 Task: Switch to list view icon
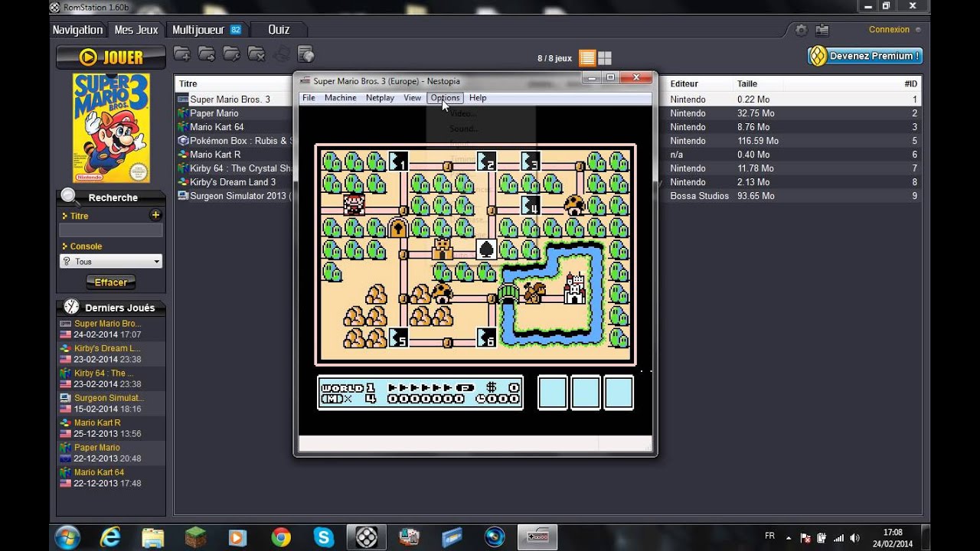tap(586, 58)
